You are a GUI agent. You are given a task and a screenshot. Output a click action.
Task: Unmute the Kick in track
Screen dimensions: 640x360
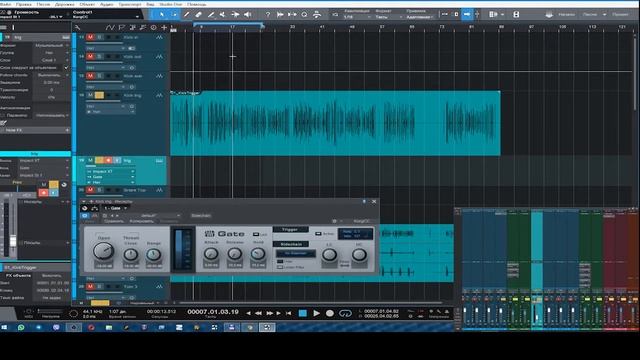tap(90, 38)
